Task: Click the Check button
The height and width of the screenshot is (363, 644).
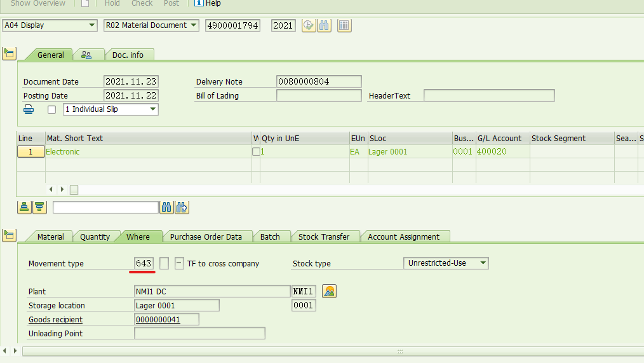Action: point(142,3)
